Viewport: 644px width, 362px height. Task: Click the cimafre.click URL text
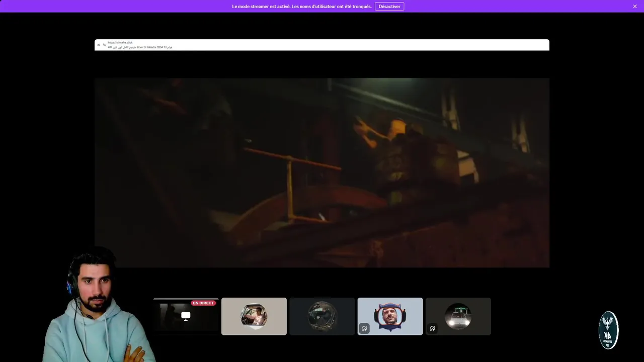(120, 43)
